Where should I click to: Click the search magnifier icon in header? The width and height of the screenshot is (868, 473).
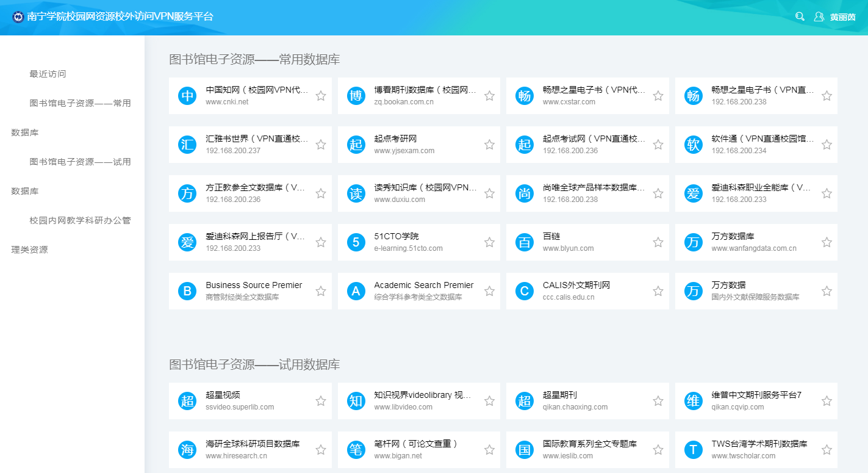(800, 16)
